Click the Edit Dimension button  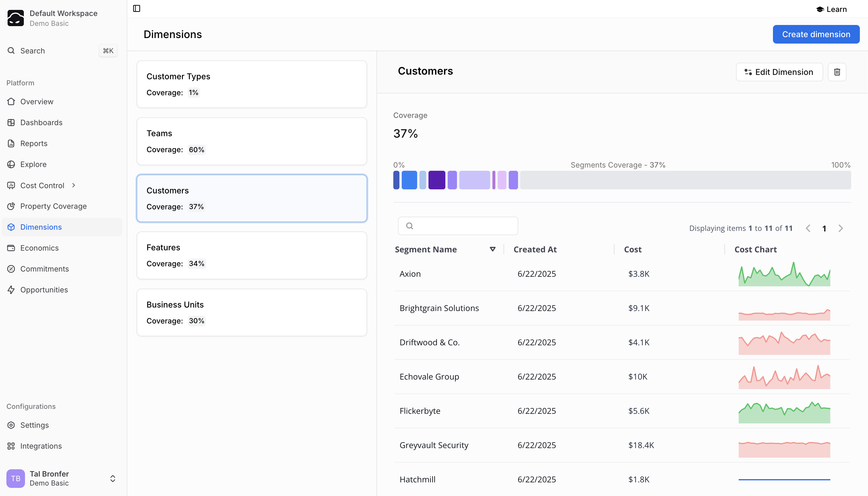pyautogui.click(x=779, y=72)
